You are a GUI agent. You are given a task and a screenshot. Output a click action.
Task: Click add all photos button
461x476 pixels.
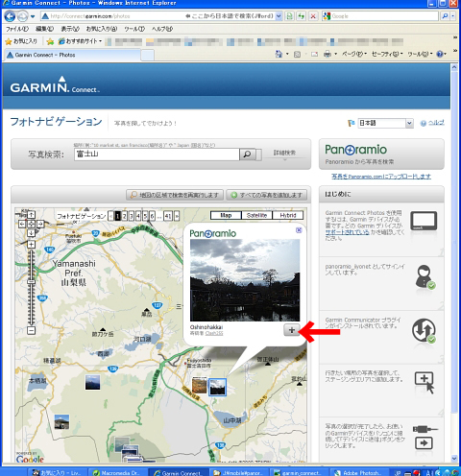(267, 195)
